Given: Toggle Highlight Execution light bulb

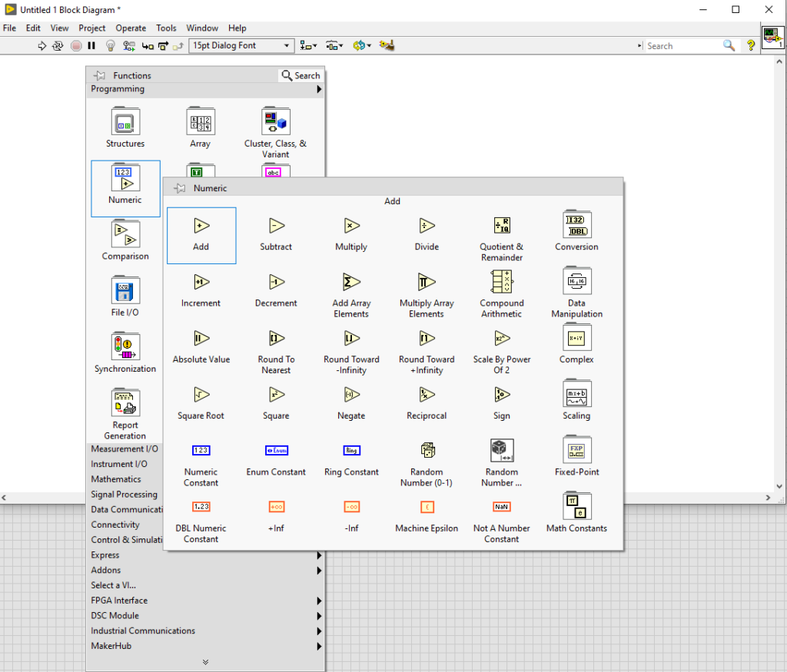Looking at the screenshot, I should pos(111,45).
